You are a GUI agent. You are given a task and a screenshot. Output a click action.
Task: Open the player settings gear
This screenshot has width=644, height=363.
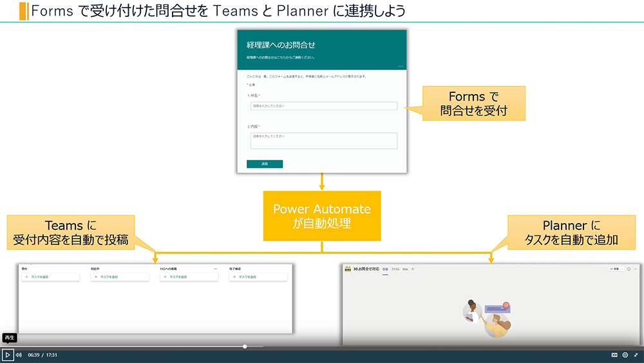(625, 355)
